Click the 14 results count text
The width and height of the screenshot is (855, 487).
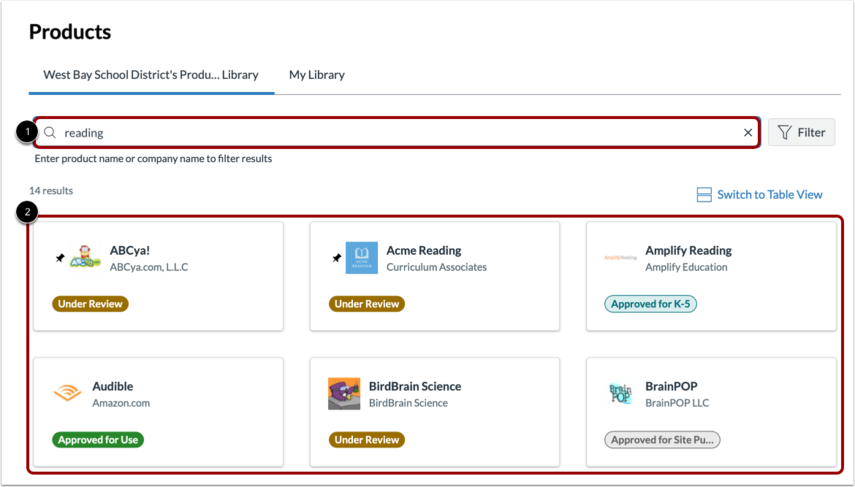pyautogui.click(x=51, y=191)
